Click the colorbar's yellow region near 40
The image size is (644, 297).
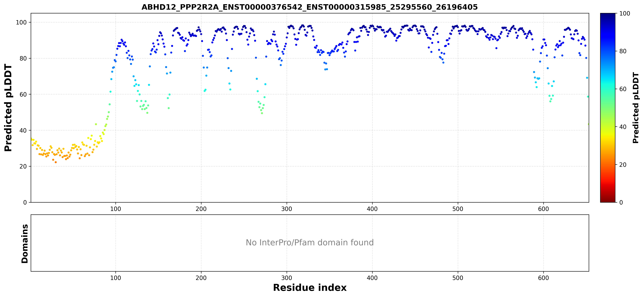[608, 127]
